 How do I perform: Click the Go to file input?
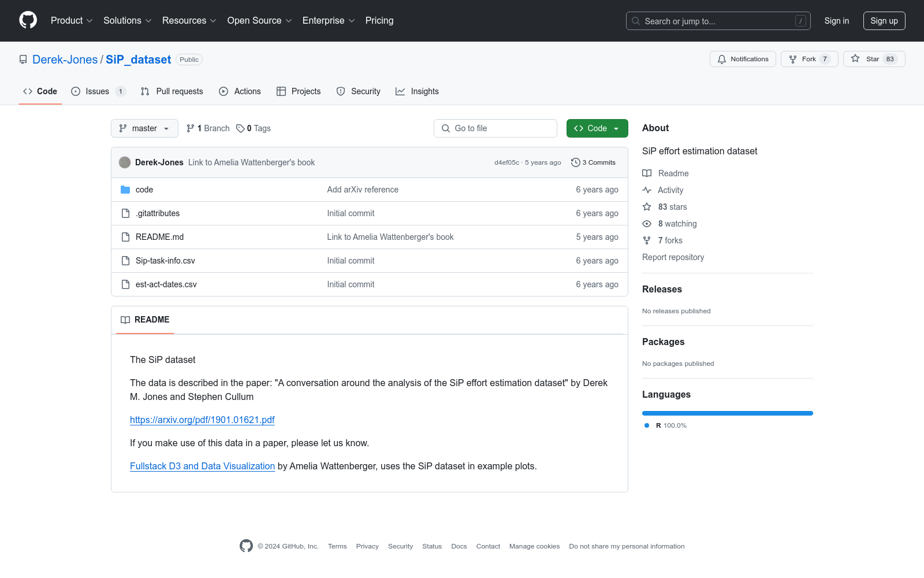click(x=495, y=128)
